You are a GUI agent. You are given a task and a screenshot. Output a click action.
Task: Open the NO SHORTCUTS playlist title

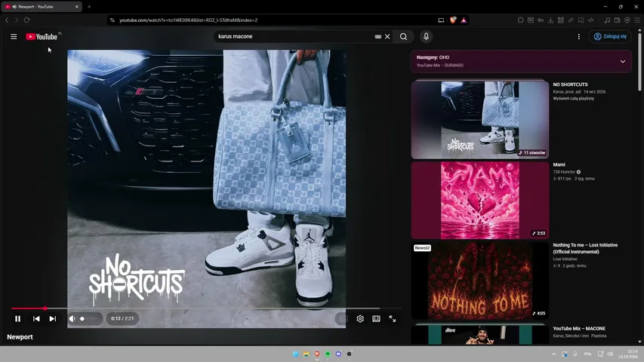click(x=570, y=84)
